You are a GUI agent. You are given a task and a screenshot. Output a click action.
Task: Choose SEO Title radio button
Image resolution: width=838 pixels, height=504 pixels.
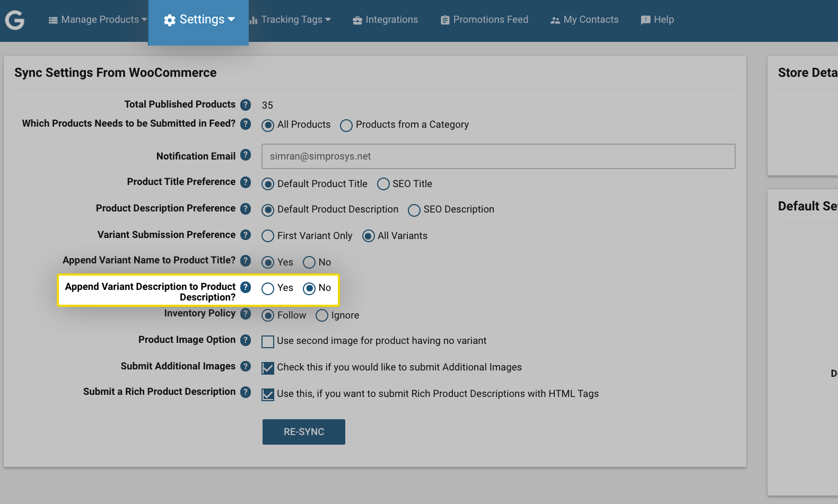click(x=383, y=184)
